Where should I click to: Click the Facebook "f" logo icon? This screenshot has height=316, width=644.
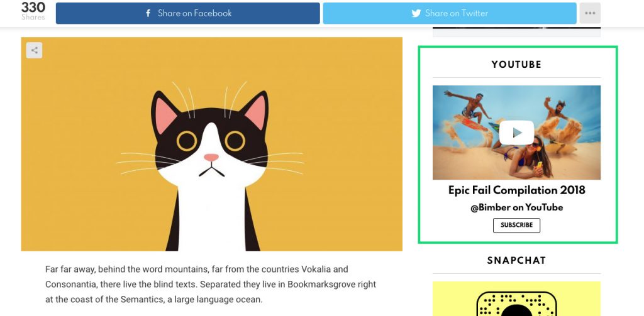pos(148,13)
